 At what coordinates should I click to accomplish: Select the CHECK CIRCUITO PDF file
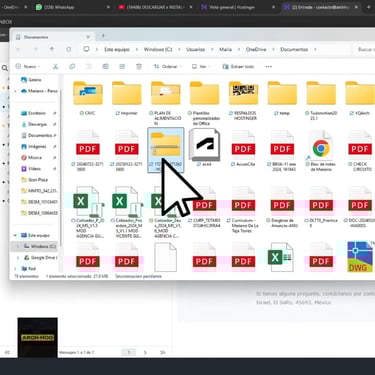point(360,151)
